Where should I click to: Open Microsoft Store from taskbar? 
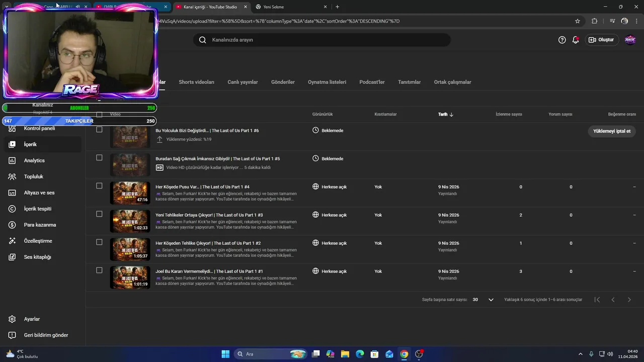pyautogui.click(x=374, y=354)
